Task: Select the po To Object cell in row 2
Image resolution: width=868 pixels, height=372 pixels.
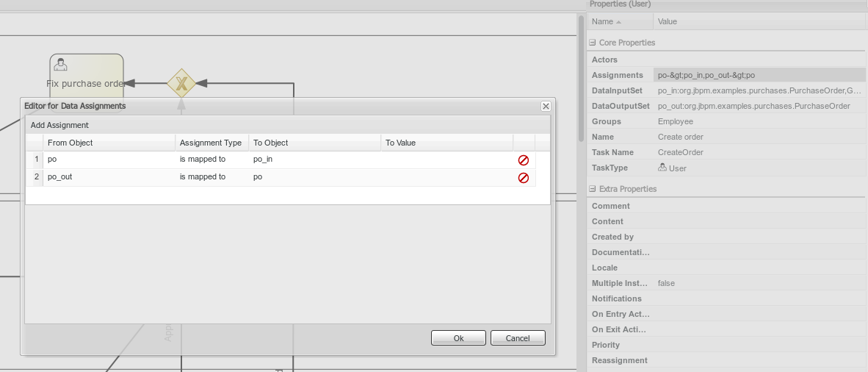Action: [x=314, y=177]
